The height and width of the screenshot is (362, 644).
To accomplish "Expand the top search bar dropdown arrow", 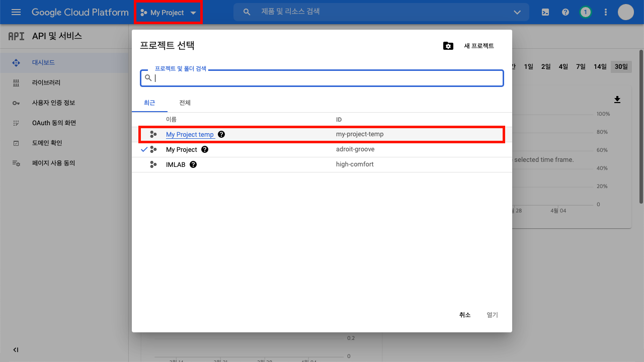I will [517, 12].
